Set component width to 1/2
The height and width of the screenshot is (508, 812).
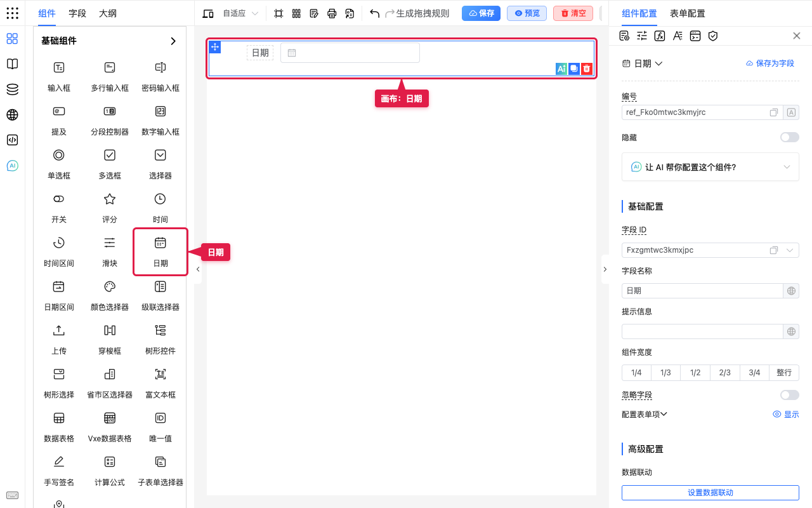[x=695, y=373]
